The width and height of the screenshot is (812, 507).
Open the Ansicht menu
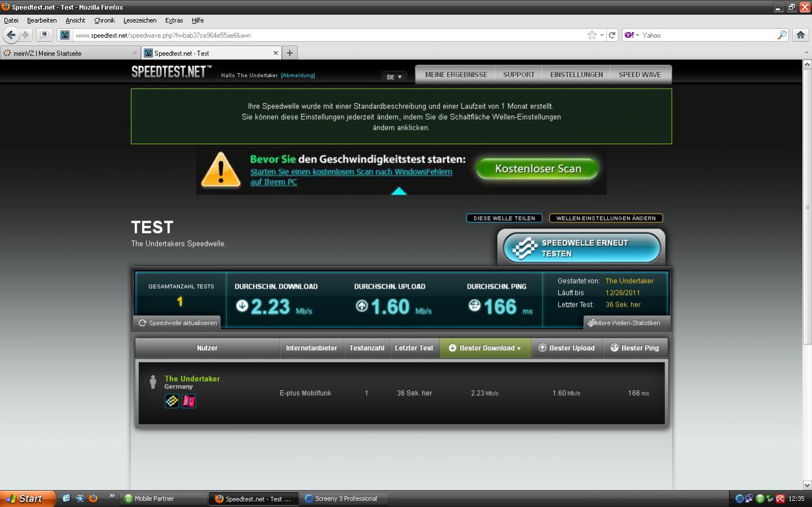pyautogui.click(x=75, y=20)
